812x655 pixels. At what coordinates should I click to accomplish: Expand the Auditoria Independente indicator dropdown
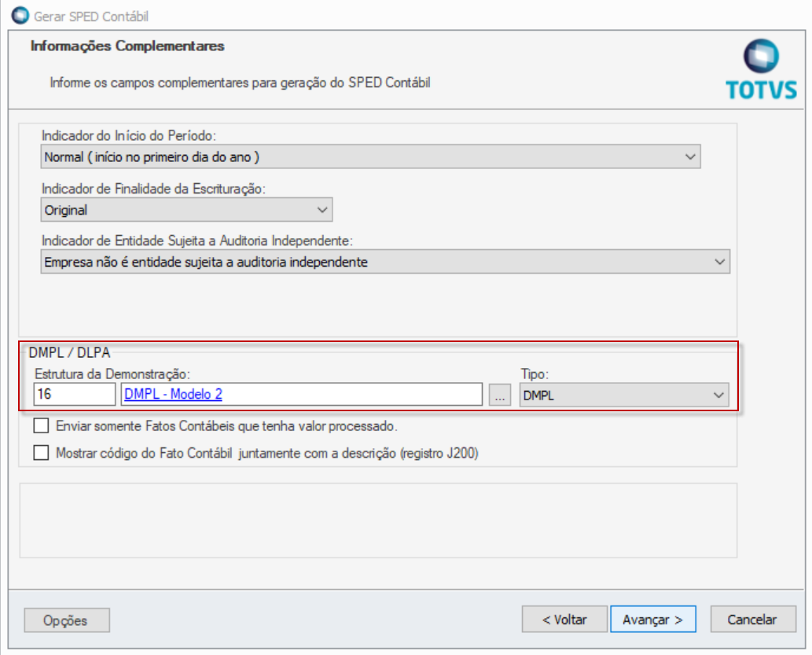385,262
